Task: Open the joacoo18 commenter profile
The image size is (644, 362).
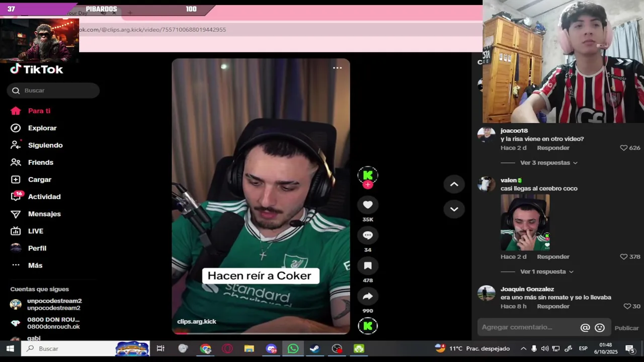Action: point(514,131)
